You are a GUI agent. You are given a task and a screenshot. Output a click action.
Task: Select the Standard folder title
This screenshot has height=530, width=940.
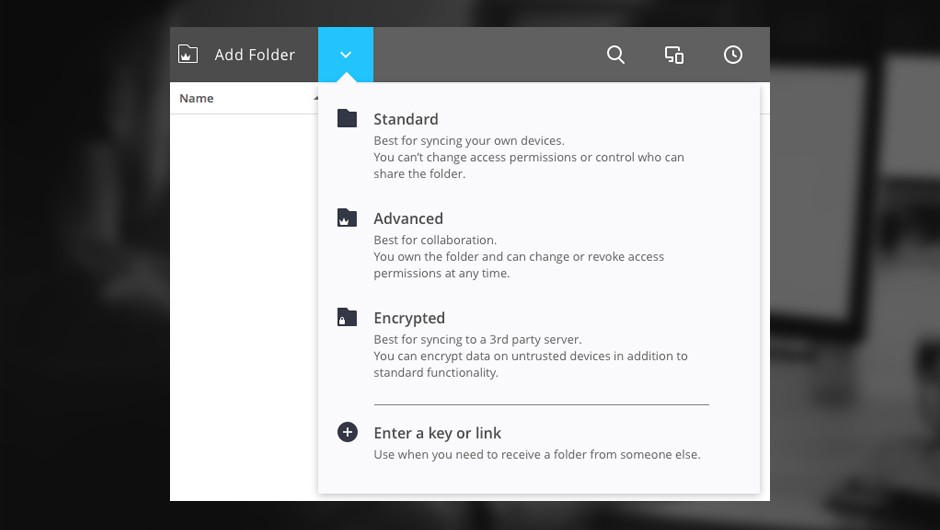click(405, 119)
